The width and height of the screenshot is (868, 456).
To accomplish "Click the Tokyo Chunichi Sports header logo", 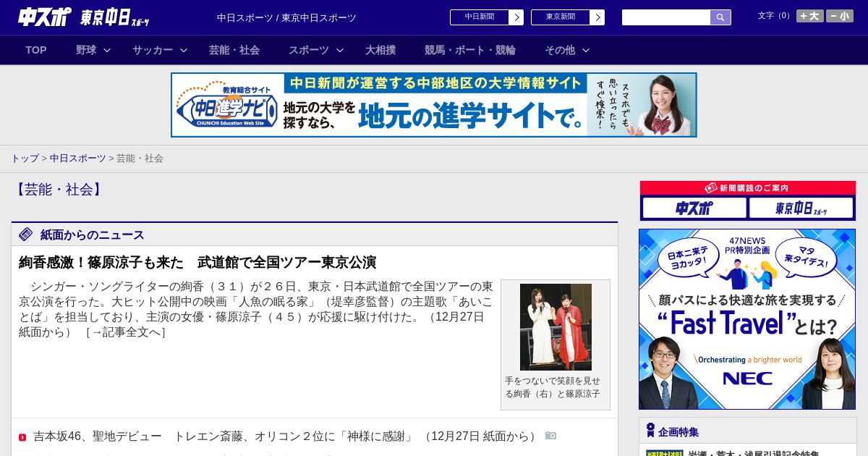I will [116, 17].
